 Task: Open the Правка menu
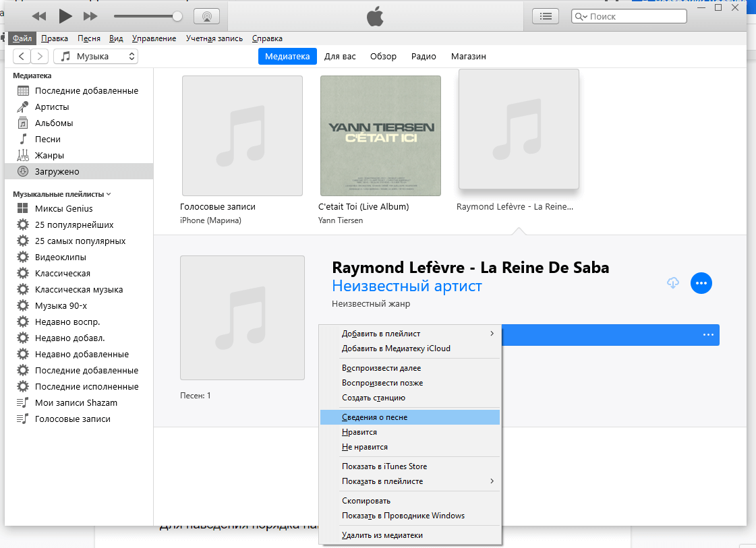[55, 38]
